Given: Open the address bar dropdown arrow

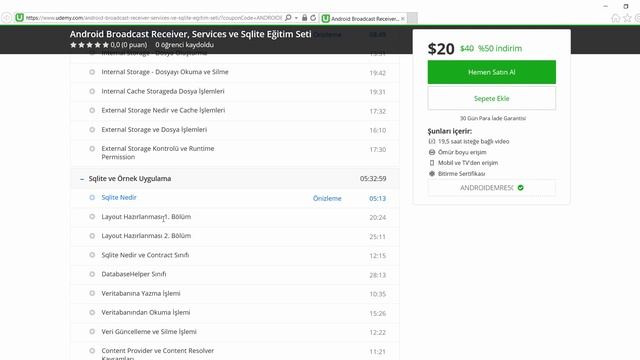Looking at the screenshot, I should pos(296,18).
